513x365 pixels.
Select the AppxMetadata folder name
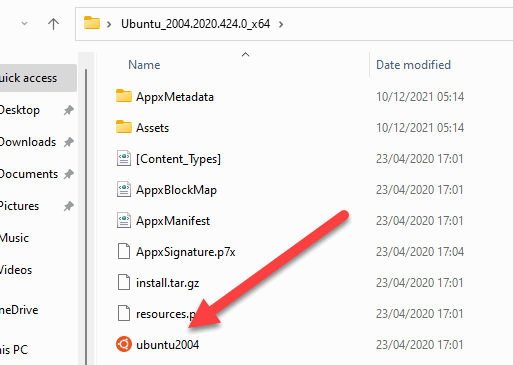click(x=175, y=97)
